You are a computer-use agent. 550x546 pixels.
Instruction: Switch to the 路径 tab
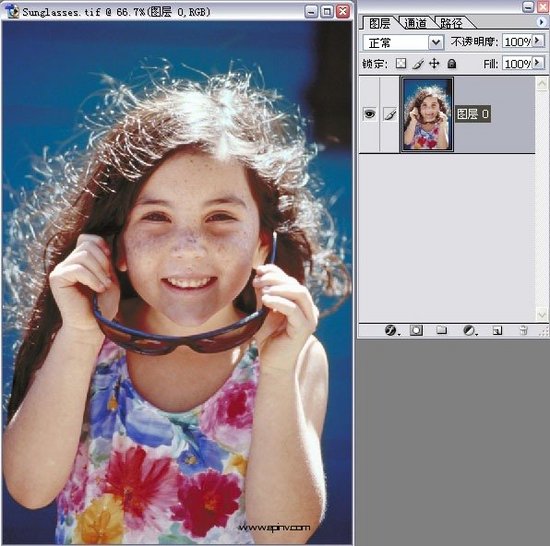point(452,23)
